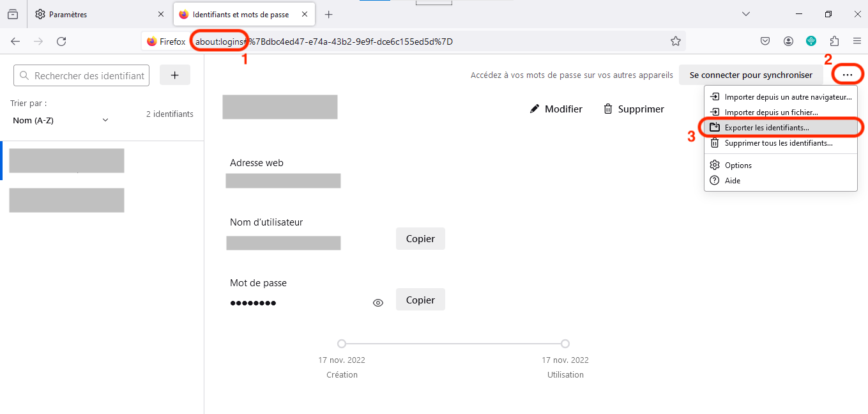Reveal the password with the eye icon
Screen dimensions: 868x414
(x=378, y=303)
